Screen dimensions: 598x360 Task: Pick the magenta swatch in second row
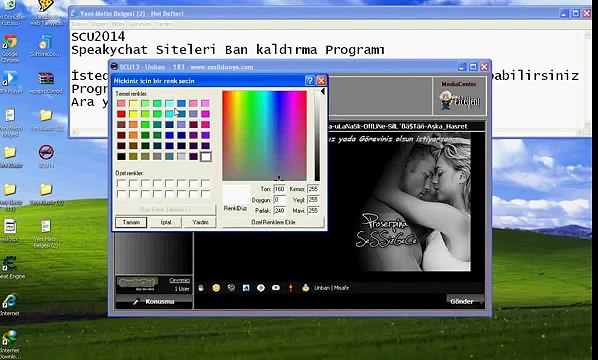pos(206,114)
